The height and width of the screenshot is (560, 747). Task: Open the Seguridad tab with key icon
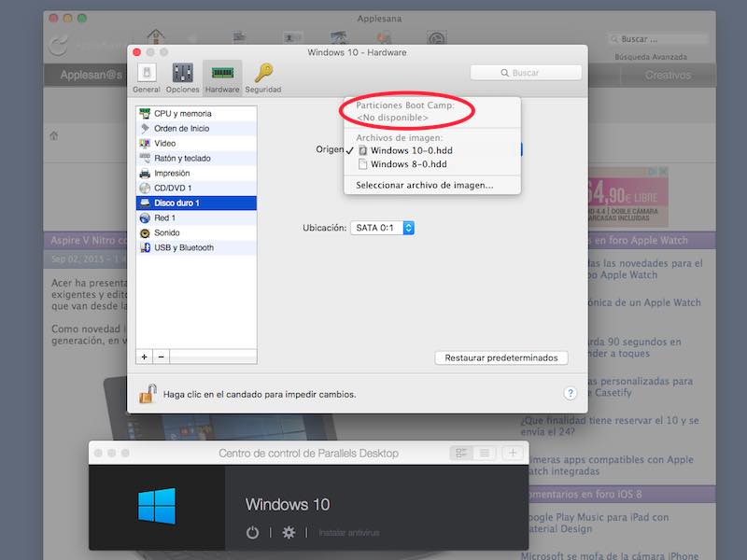(263, 78)
